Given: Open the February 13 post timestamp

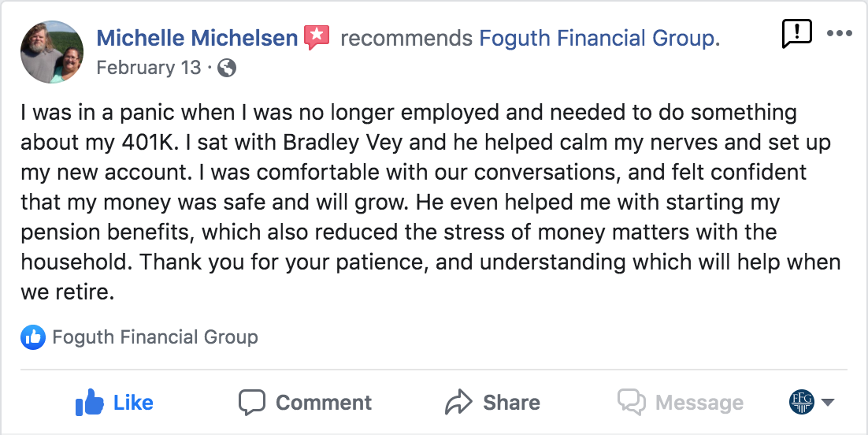Looking at the screenshot, I should [148, 68].
